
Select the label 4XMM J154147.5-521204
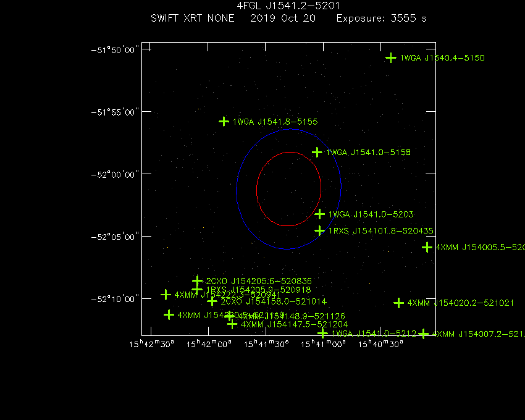[294, 324]
